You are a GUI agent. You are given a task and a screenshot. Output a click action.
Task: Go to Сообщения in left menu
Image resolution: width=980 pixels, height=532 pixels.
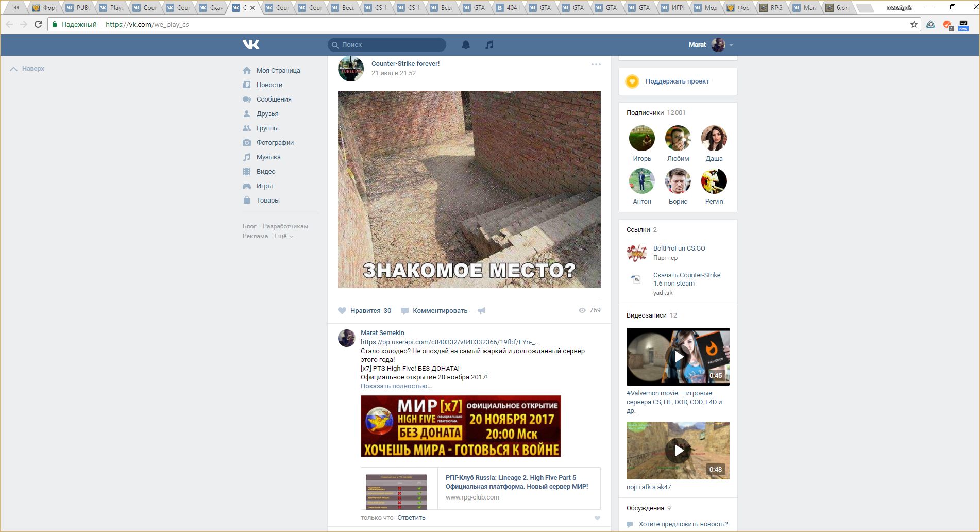(274, 99)
